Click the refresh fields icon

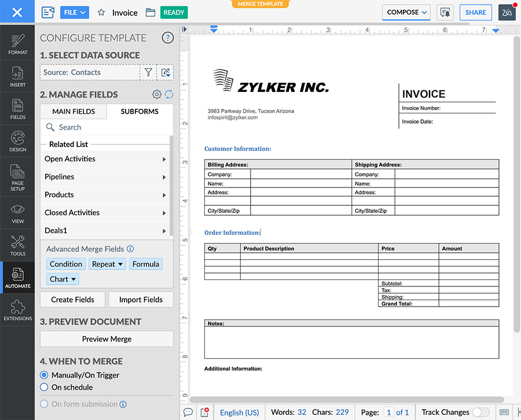coord(169,94)
